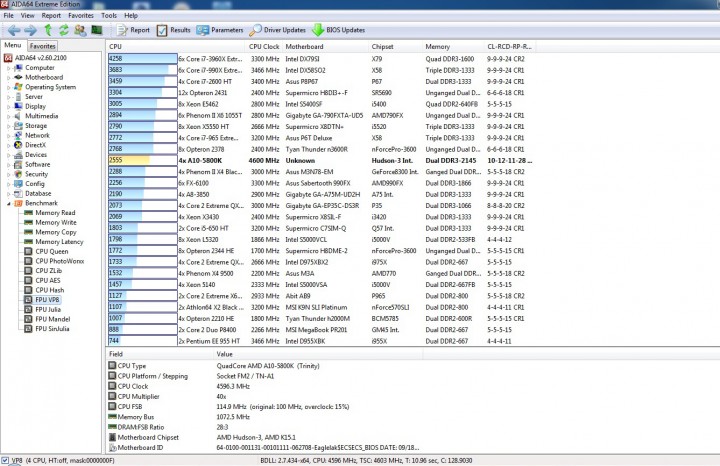Open the users toolbar icon

[x=80, y=30]
